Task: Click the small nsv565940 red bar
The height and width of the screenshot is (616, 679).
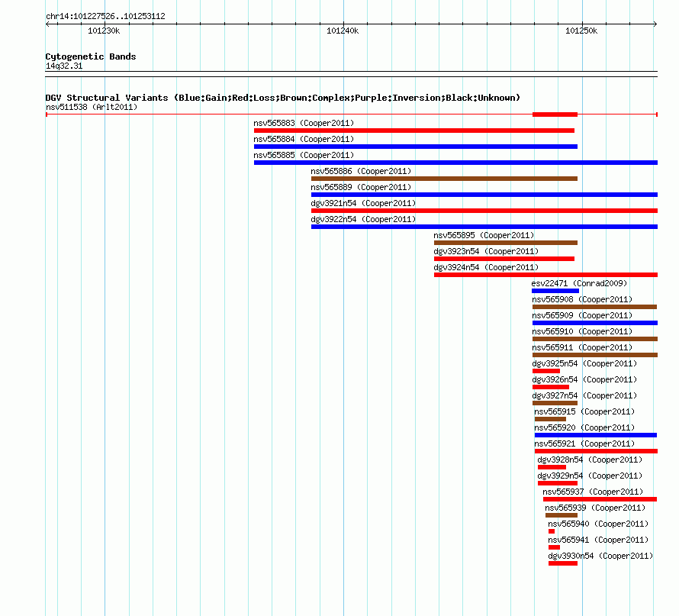Action: (552, 531)
